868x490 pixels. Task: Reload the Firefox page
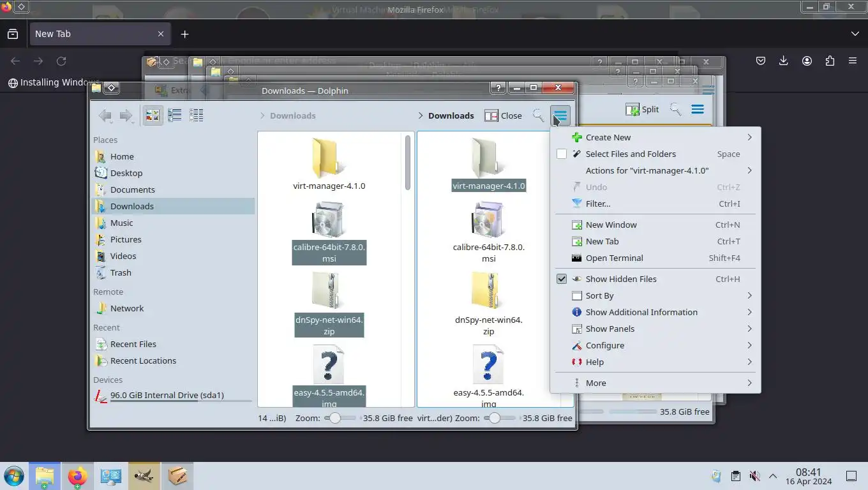tap(61, 61)
